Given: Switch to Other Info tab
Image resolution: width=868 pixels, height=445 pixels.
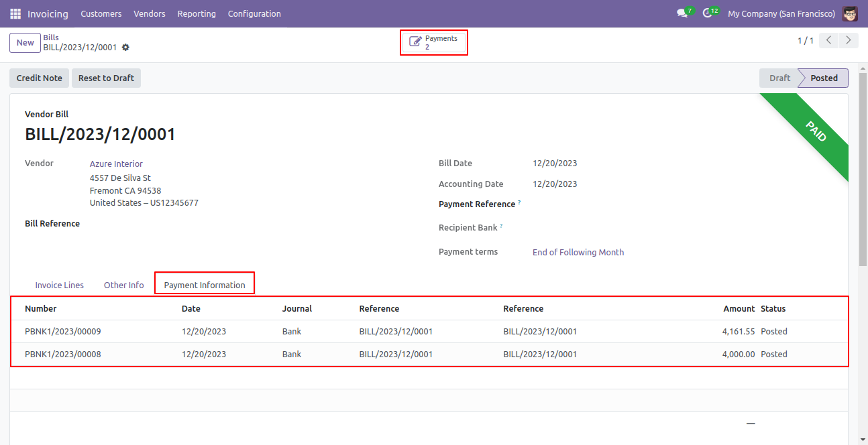Looking at the screenshot, I should click(124, 285).
